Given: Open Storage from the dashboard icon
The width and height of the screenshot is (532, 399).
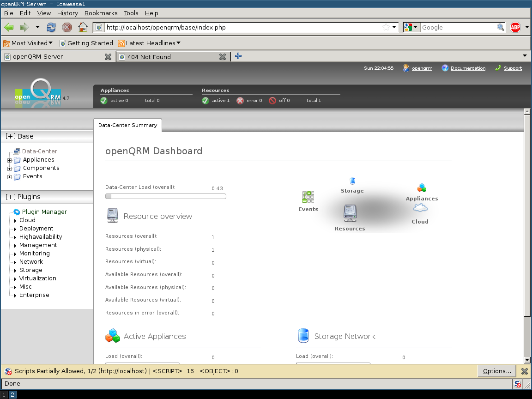Looking at the screenshot, I should (x=352, y=181).
